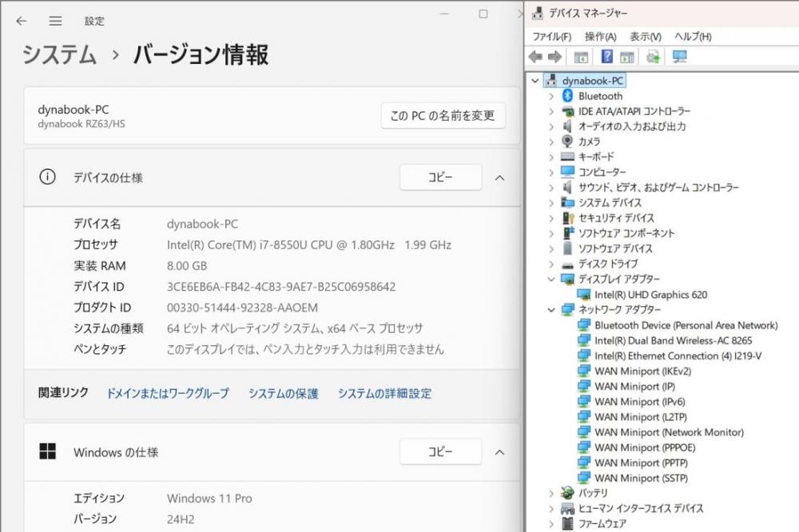Open the 操作(A) menu
The width and height of the screenshot is (799, 532).
pos(600,37)
